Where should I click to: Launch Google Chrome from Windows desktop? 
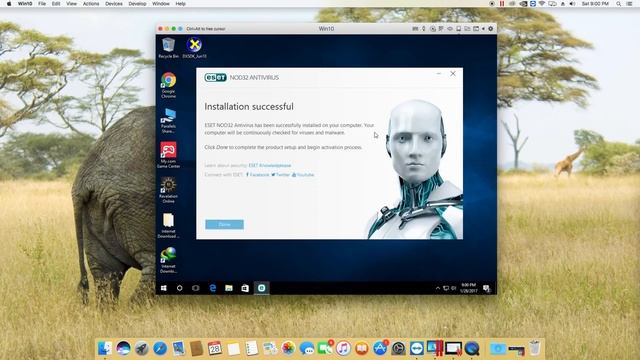pos(168,85)
